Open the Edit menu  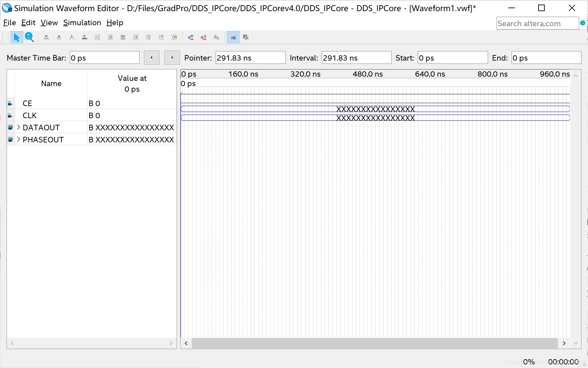tap(28, 23)
